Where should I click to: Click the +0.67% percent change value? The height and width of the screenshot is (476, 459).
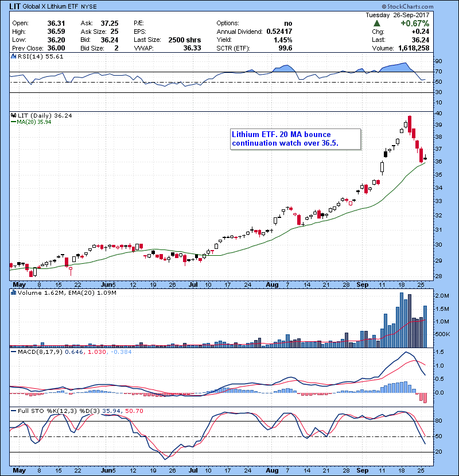point(415,24)
